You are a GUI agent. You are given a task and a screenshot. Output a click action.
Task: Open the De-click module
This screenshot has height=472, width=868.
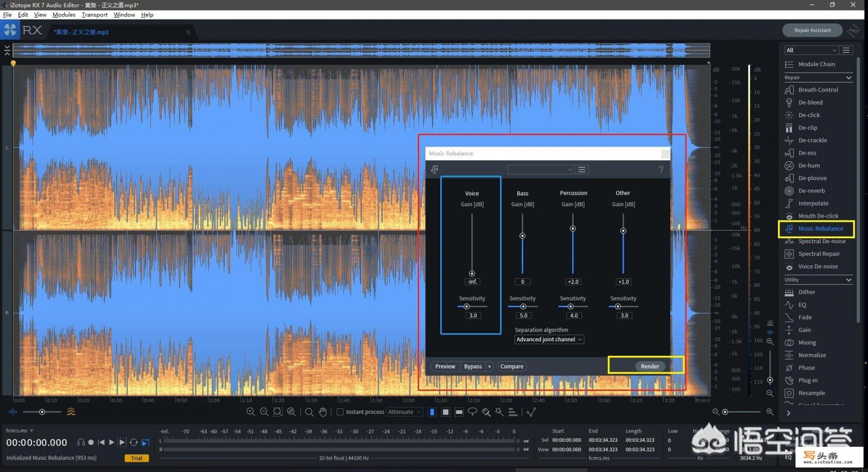809,115
